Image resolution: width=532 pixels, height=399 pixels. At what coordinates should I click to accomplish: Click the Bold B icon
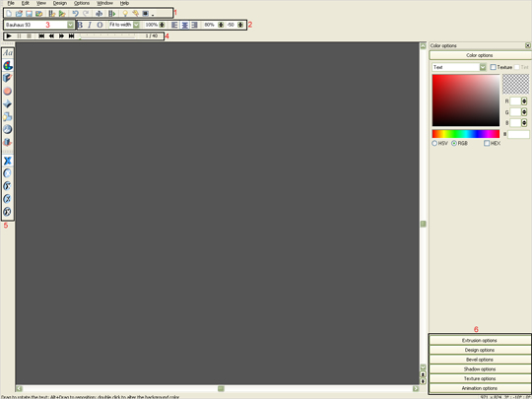tap(80, 25)
